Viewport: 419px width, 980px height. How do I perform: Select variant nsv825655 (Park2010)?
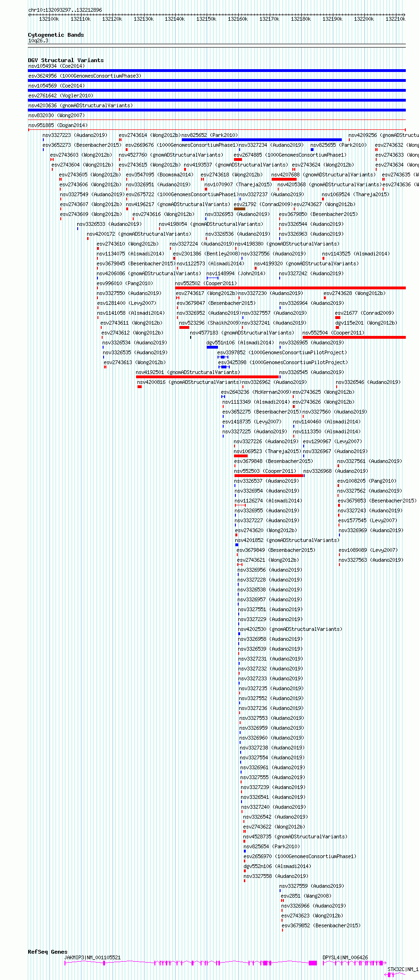(x=338, y=145)
